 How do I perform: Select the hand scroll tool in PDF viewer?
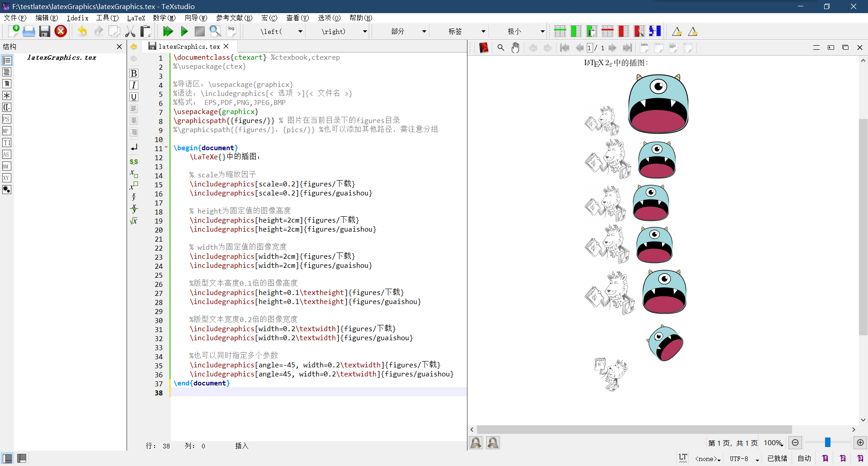[x=515, y=48]
